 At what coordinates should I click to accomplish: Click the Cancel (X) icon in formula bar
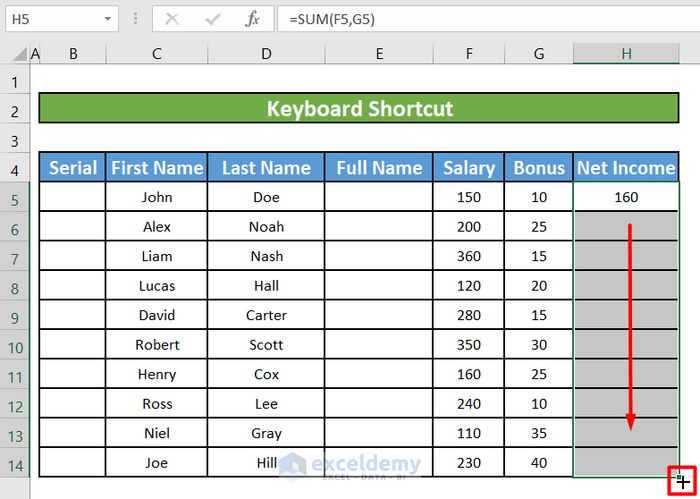point(173,19)
